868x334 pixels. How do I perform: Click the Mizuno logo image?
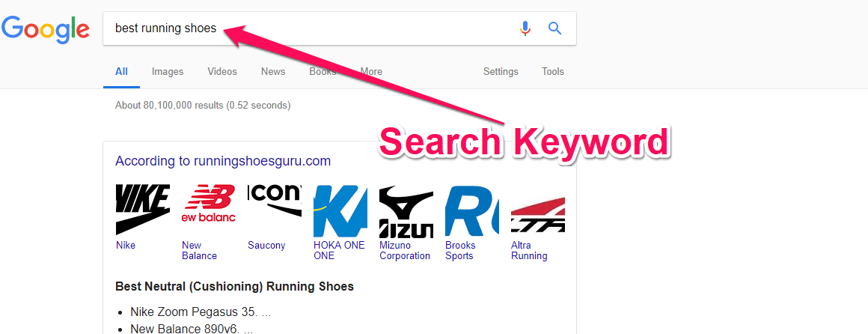coord(406,211)
